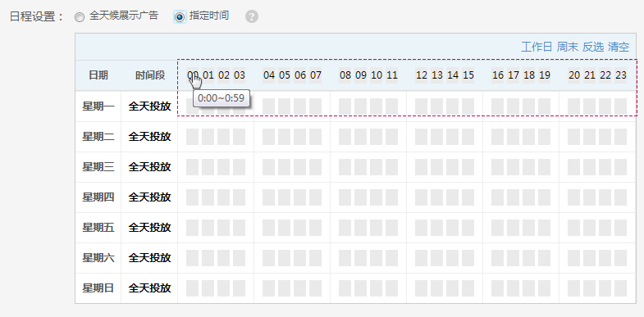Viewport: 644px width, 317px height.
Task: Select hour column 09 header
Action: pyautogui.click(x=361, y=75)
